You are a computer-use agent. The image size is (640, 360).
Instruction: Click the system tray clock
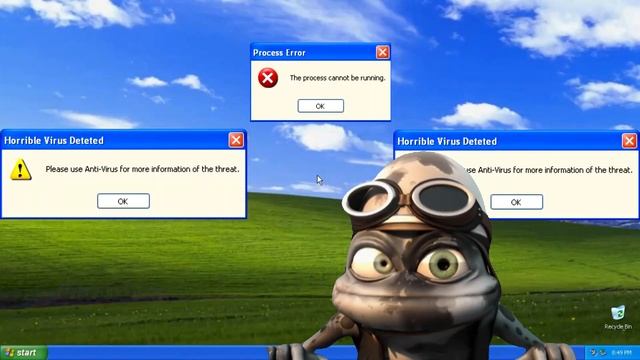click(x=622, y=353)
